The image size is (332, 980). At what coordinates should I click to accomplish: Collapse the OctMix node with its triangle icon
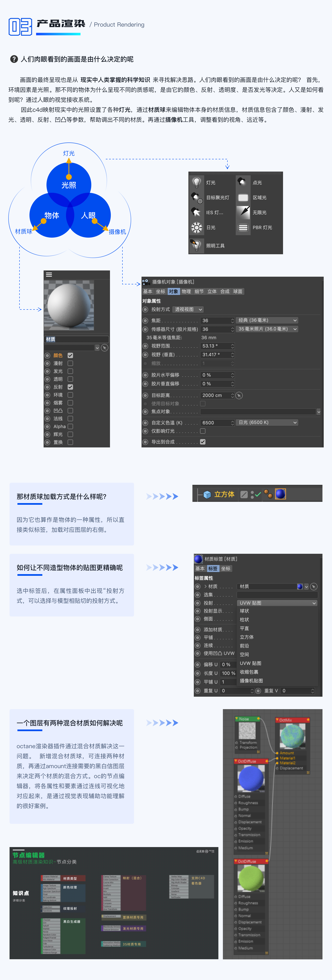pos(277,720)
